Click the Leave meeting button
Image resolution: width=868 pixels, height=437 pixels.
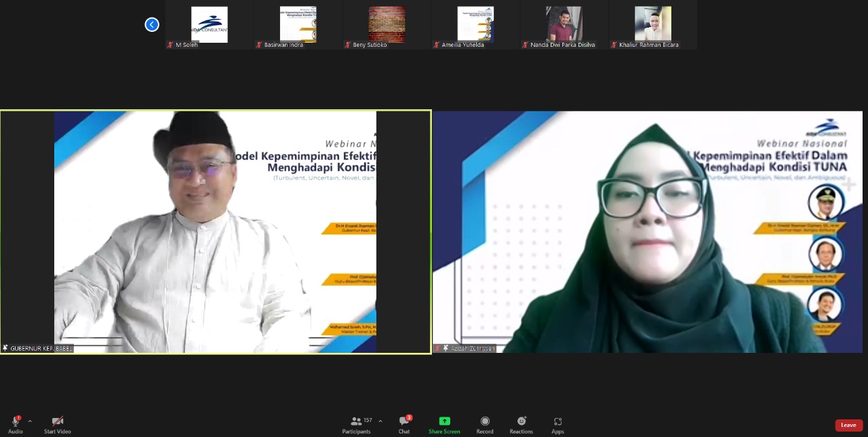tap(848, 425)
